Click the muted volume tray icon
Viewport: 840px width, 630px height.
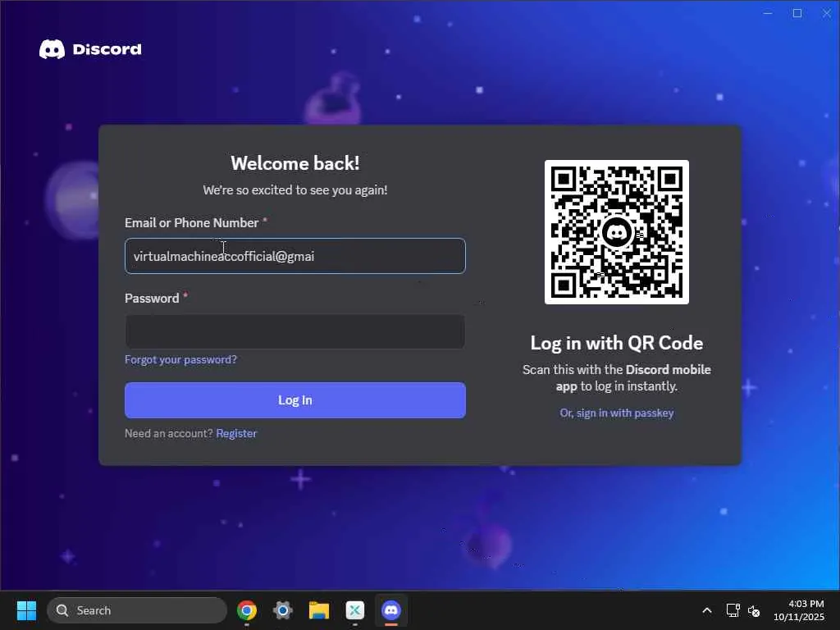pyautogui.click(x=754, y=610)
